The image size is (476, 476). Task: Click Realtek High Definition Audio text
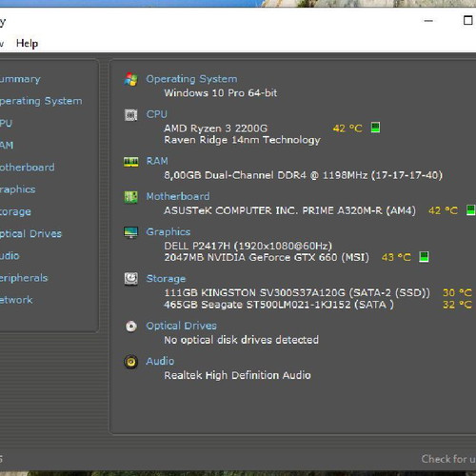click(x=237, y=375)
